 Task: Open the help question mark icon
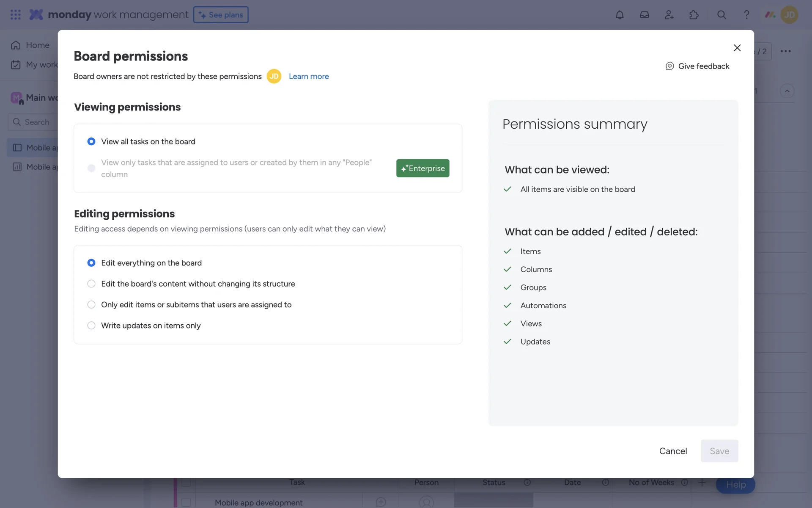click(x=746, y=15)
